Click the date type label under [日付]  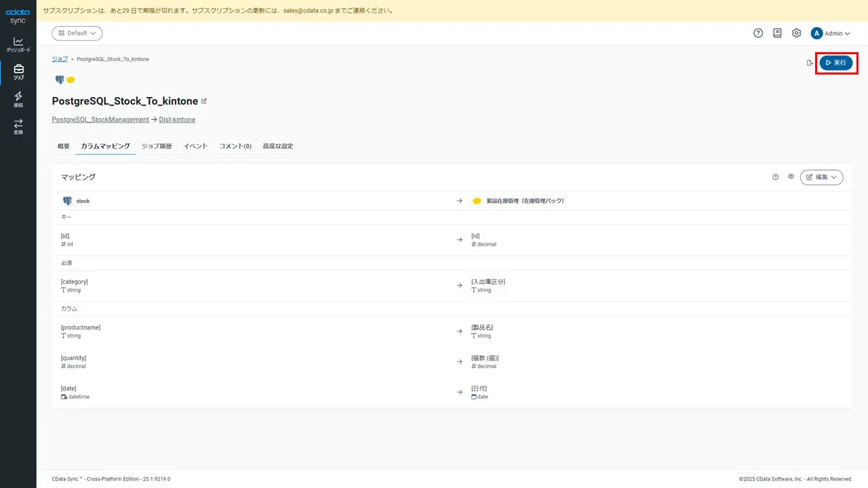click(x=482, y=396)
